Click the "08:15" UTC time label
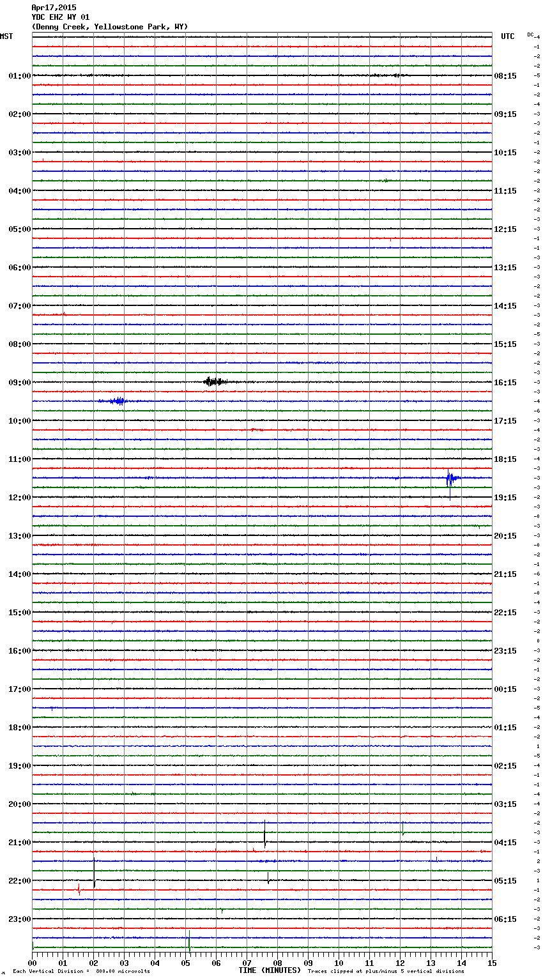Viewport: 543px width, 980px height. coord(505,76)
